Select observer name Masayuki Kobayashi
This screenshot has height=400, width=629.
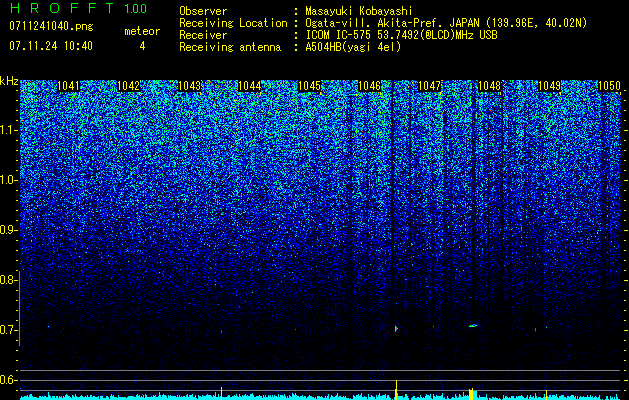pos(359,11)
